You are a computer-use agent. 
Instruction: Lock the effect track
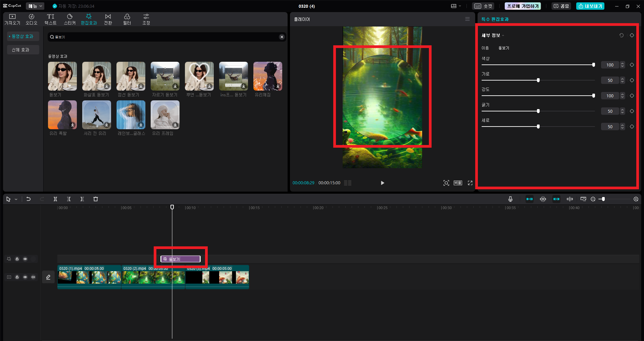17,259
